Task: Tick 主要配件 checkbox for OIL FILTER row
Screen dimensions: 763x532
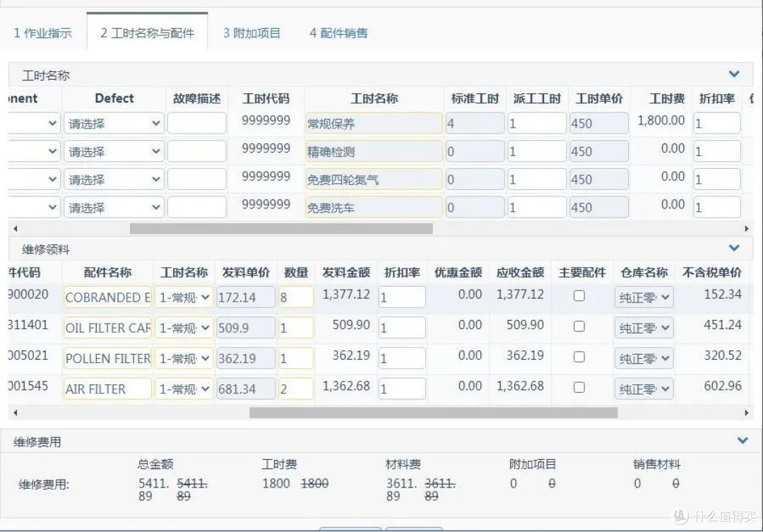Action: pyautogui.click(x=579, y=326)
